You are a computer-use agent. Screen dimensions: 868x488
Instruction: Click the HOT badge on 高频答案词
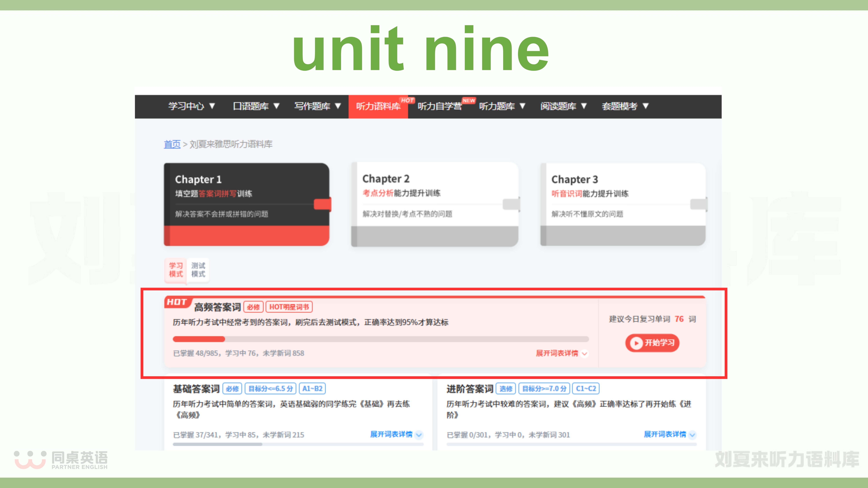pyautogui.click(x=177, y=302)
